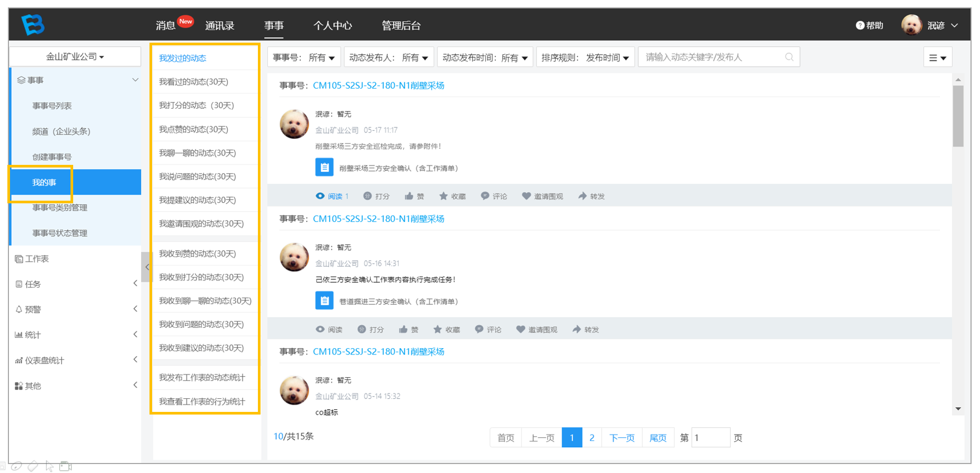Open the help icon in top bar

click(860, 25)
